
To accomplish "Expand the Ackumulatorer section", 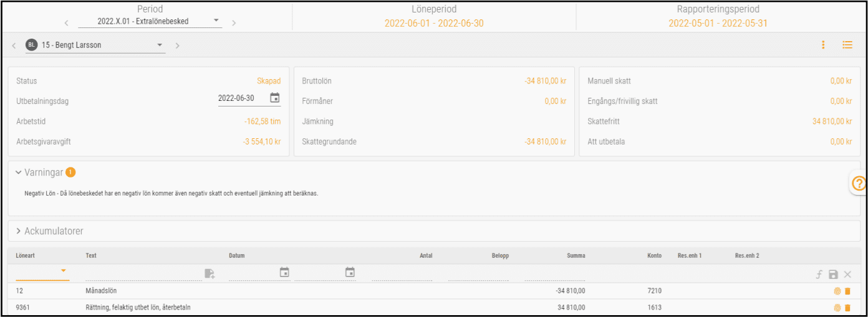I will coord(19,231).
